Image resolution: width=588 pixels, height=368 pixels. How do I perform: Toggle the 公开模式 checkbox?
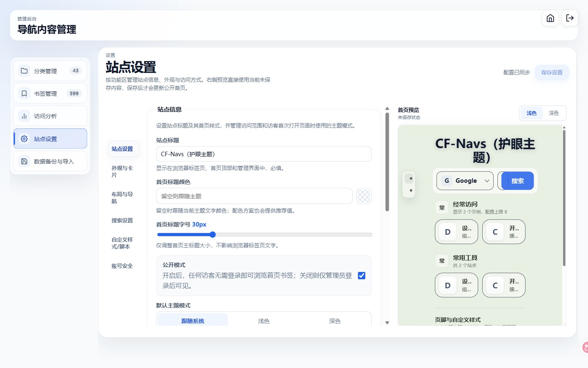point(361,276)
